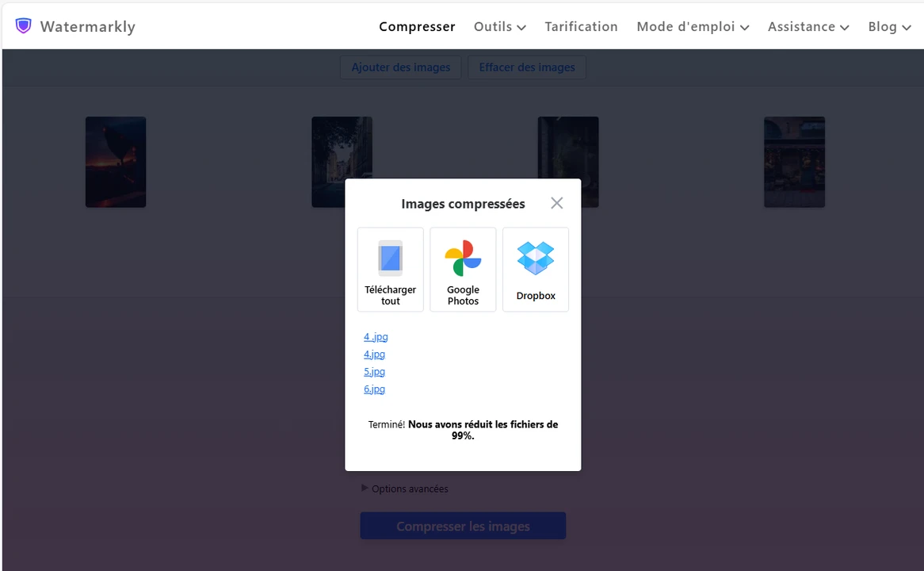
Task: Click the Watermarkly shield logo icon
Action: click(23, 26)
